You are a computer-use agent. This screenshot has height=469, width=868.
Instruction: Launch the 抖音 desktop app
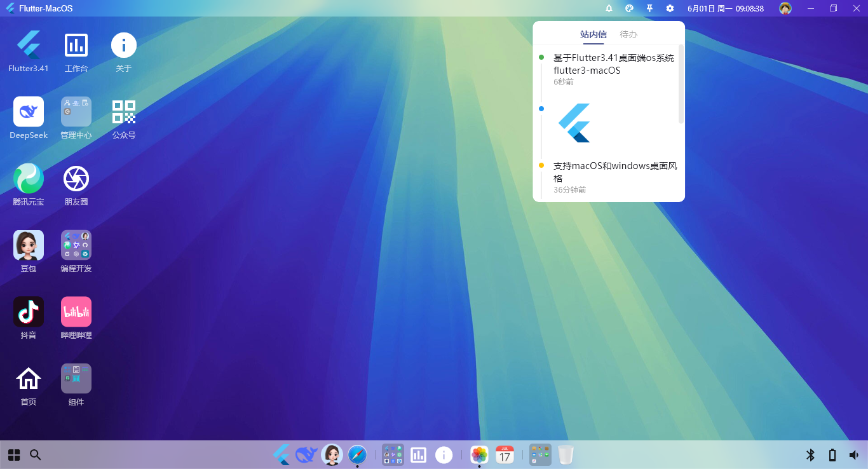pyautogui.click(x=29, y=312)
